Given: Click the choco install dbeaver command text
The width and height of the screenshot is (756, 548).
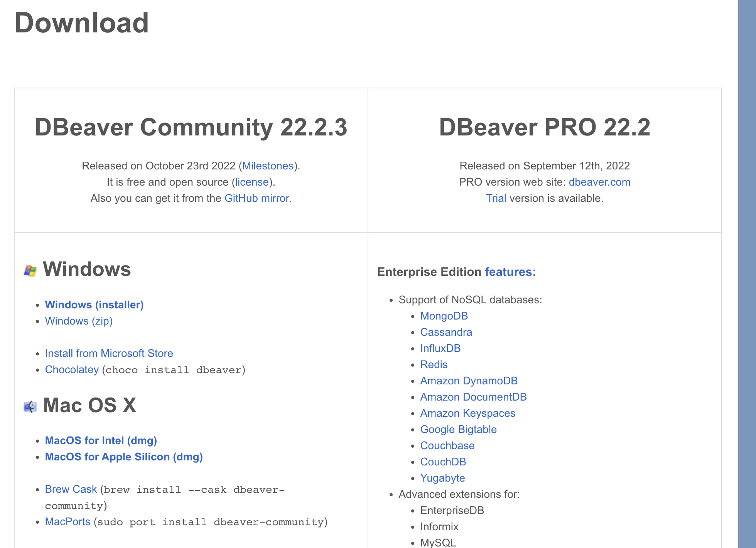Looking at the screenshot, I should click(174, 370).
